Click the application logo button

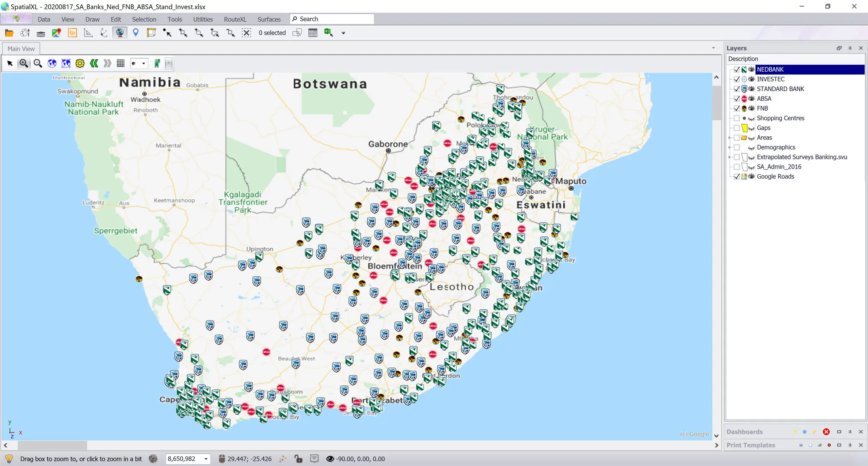point(16,19)
